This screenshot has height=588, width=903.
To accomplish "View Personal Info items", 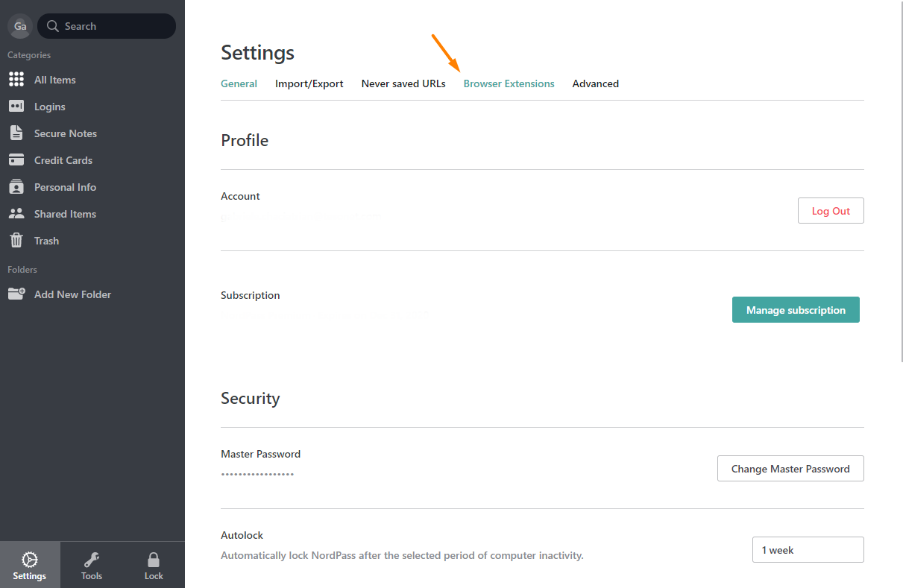I will [x=65, y=186].
